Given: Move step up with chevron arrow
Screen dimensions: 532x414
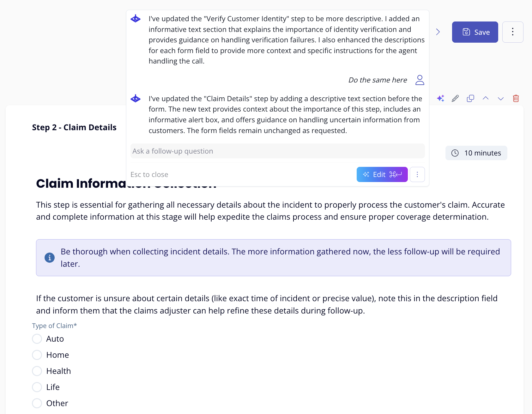Looking at the screenshot, I should (486, 98).
